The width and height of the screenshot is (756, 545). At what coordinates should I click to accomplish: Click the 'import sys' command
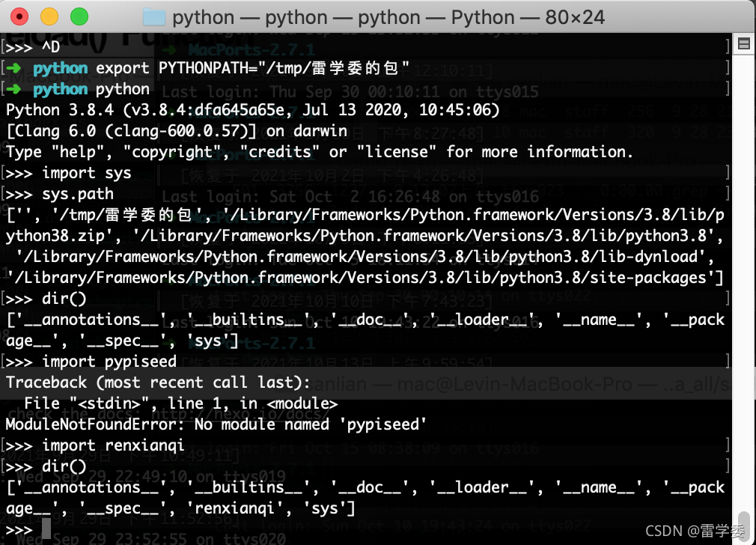86,173
